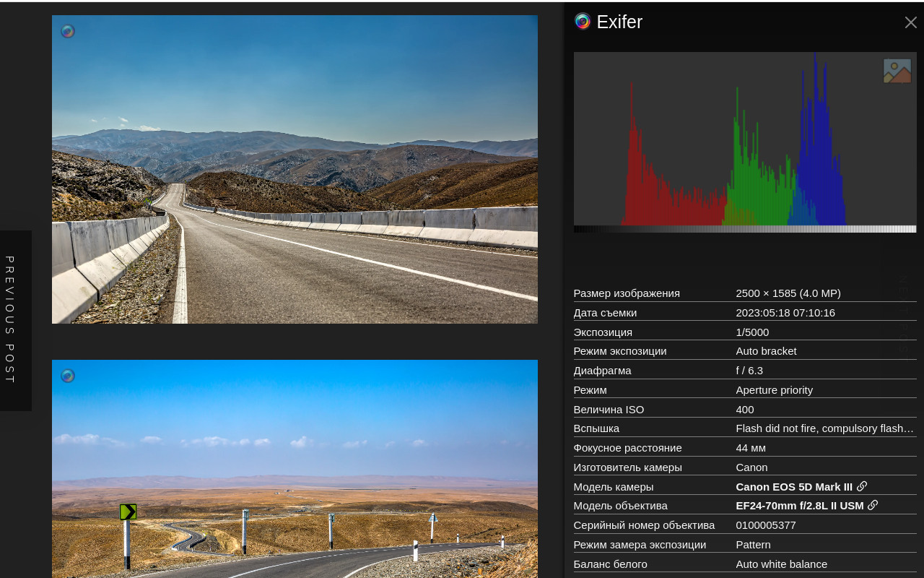
Task: Click the Exifer logo in the panel header
Action: pos(583,22)
